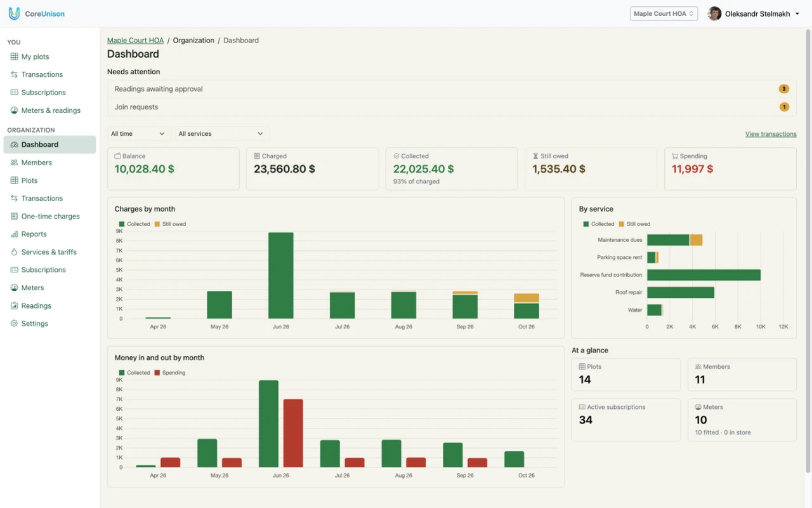
Task: Toggle Collected series in Money in and out legend
Action: [134, 373]
